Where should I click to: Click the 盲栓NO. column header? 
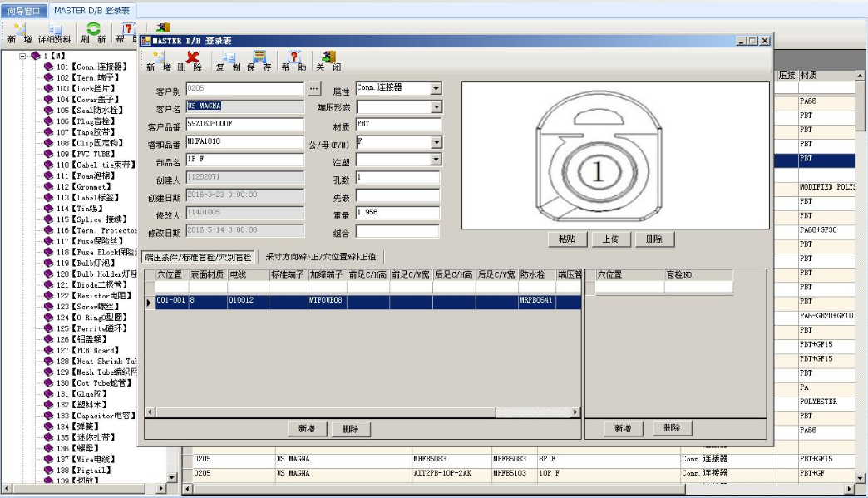coord(698,274)
